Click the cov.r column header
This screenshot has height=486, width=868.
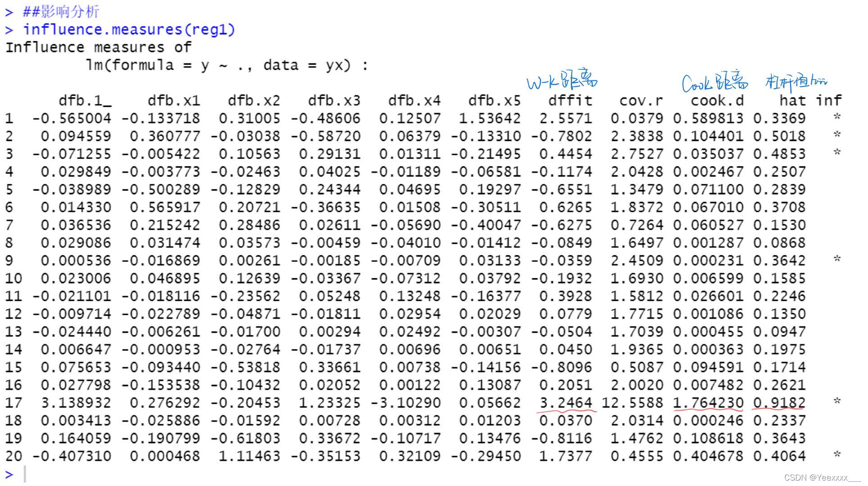(x=641, y=101)
